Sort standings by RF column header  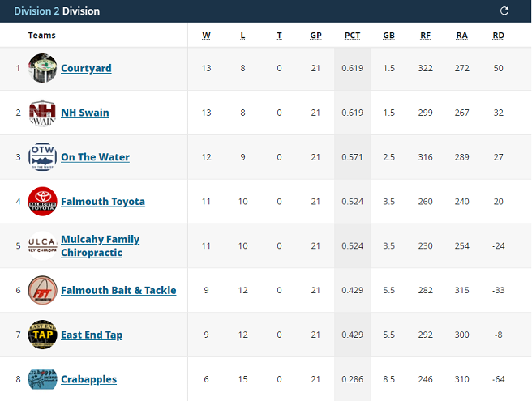click(x=425, y=35)
